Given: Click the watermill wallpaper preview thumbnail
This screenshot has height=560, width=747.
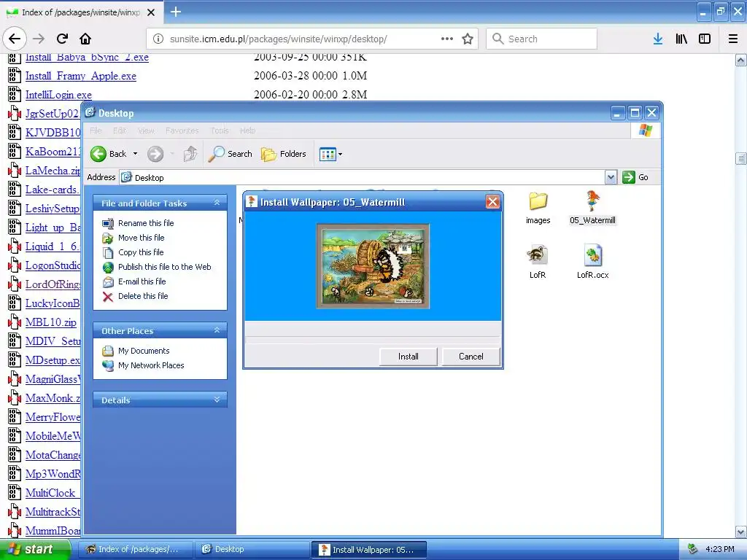Looking at the screenshot, I should tap(373, 266).
